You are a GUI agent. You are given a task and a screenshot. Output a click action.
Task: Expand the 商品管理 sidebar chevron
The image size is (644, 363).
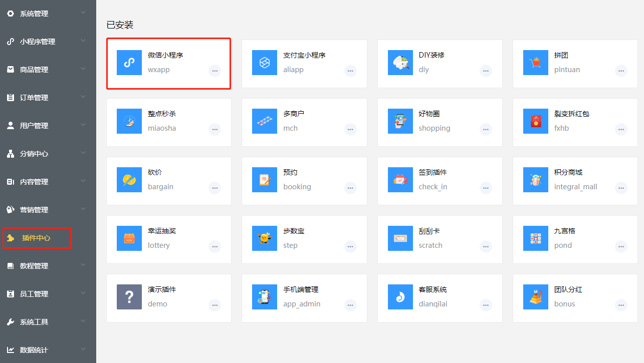point(83,69)
